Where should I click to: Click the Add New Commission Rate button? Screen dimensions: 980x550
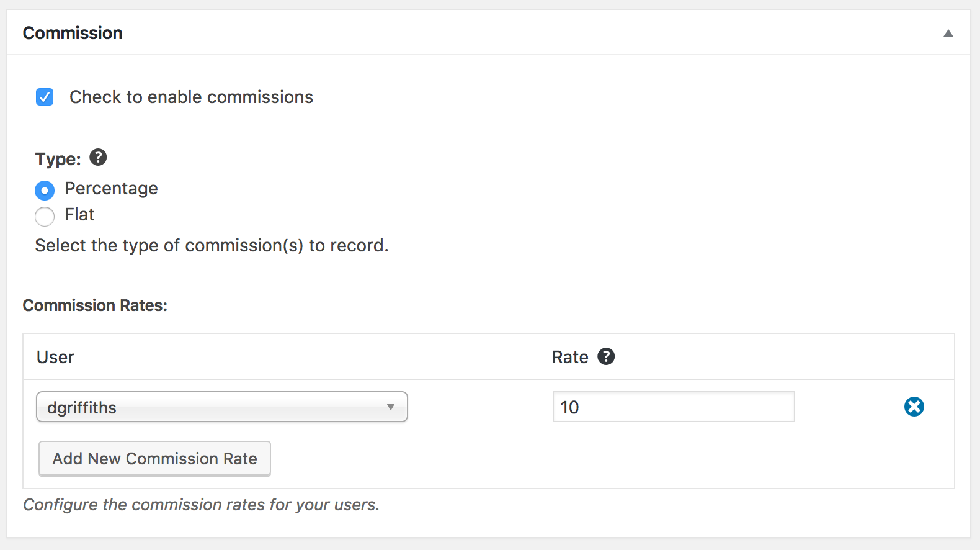coord(154,459)
